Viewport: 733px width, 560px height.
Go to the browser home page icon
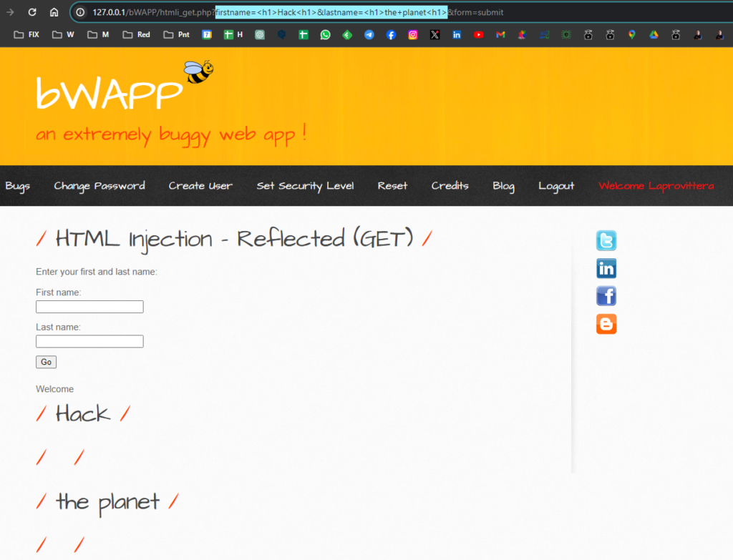pyautogui.click(x=54, y=12)
